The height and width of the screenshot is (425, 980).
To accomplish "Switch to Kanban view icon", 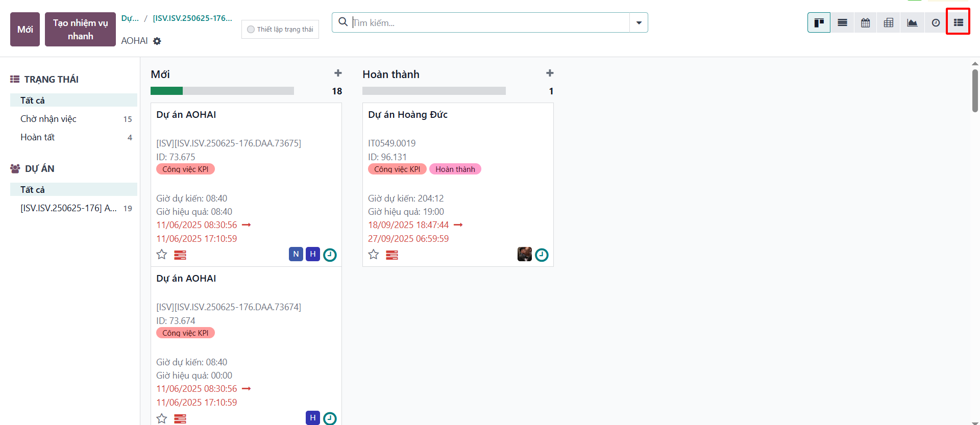I will pyautogui.click(x=819, y=22).
